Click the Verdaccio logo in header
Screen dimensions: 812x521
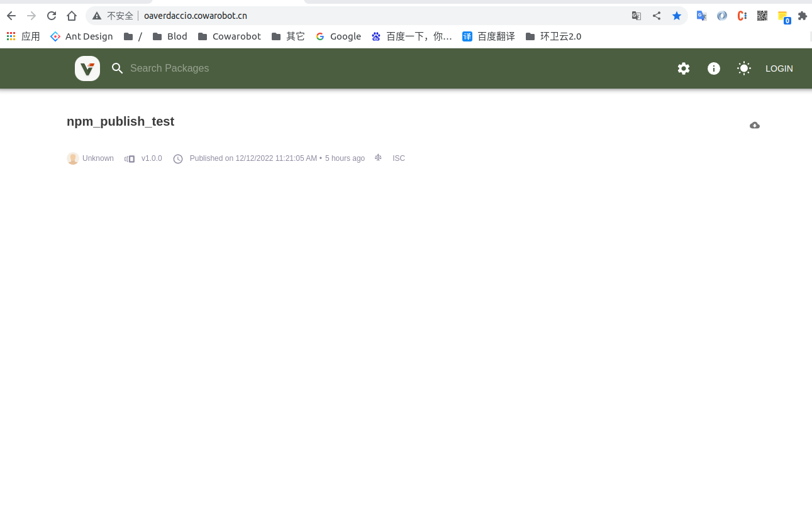[x=87, y=69]
